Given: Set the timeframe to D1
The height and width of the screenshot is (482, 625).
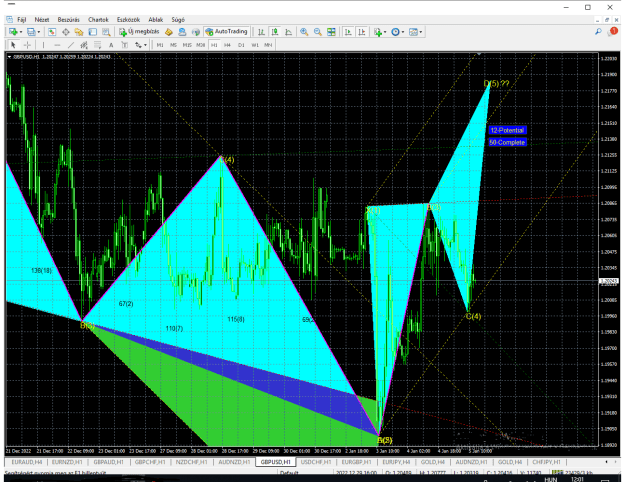Looking at the screenshot, I should [x=241, y=45].
